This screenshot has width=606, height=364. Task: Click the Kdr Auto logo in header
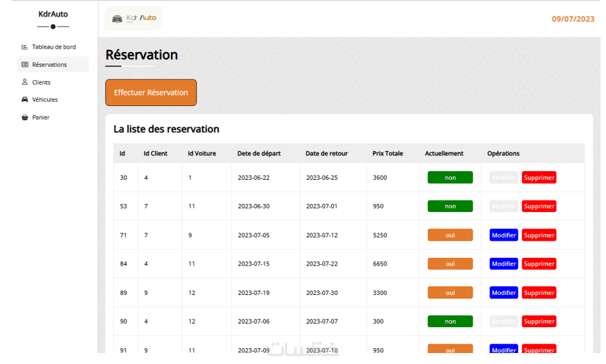click(134, 18)
